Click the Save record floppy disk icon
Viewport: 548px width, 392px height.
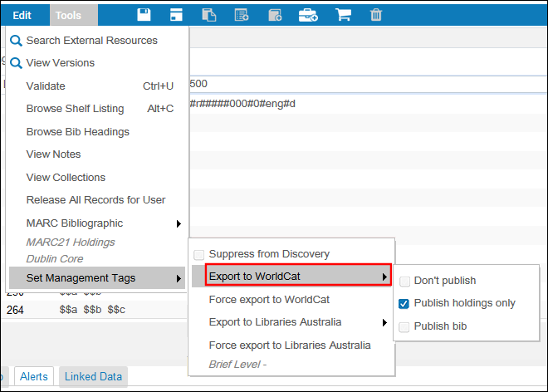coord(144,15)
